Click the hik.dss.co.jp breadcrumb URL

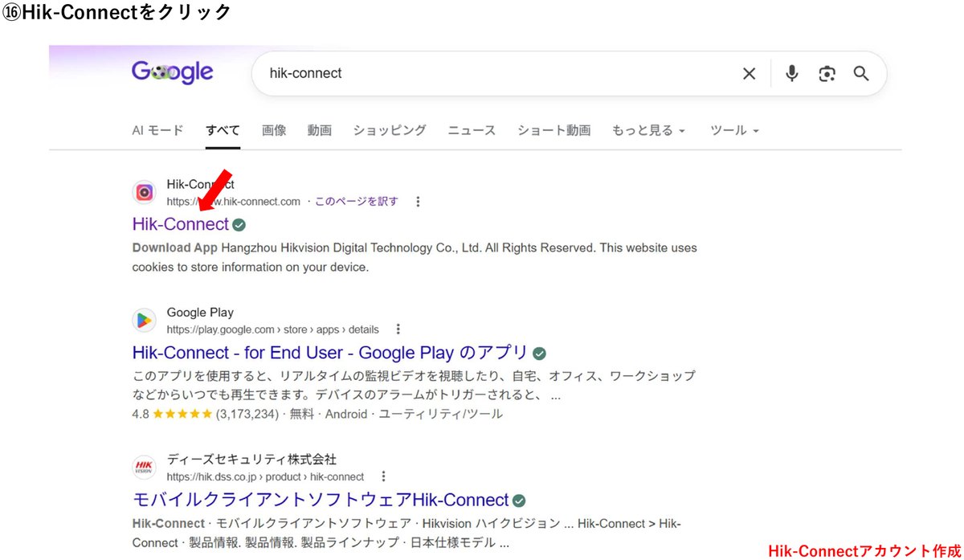(265, 476)
